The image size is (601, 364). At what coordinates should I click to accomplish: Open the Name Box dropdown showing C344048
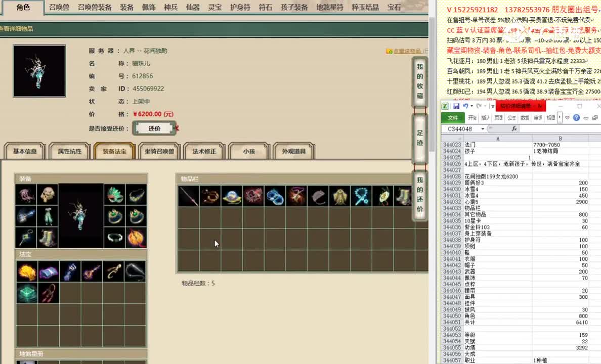coord(483,128)
